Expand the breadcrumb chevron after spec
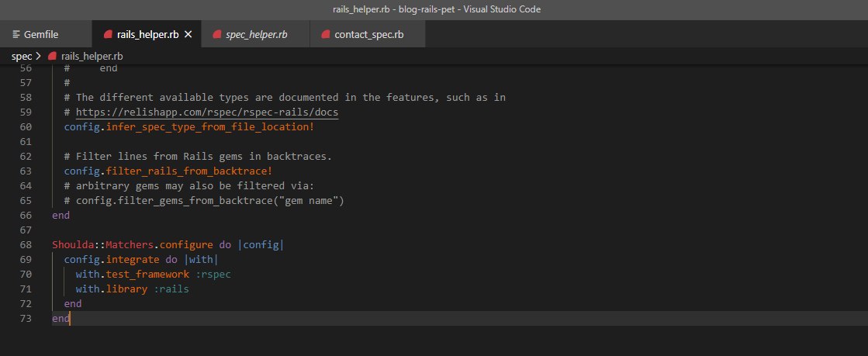 [38, 56]
